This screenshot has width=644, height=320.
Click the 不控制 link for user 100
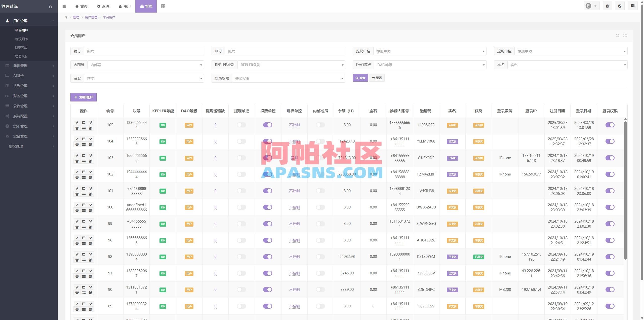(294, 207)
